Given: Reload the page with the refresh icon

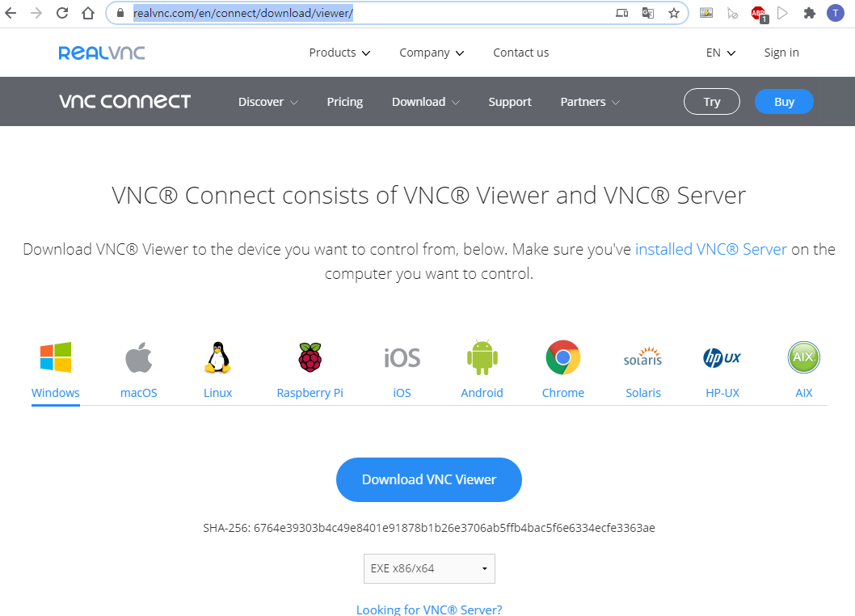Looking at the screenshot, I should [x=62, y=13].
